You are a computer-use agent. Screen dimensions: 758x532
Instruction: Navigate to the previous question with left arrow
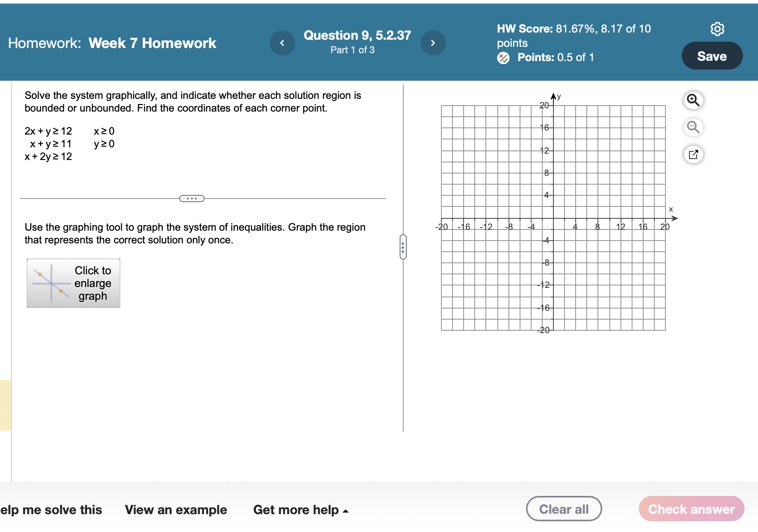(x=282, y=42)
